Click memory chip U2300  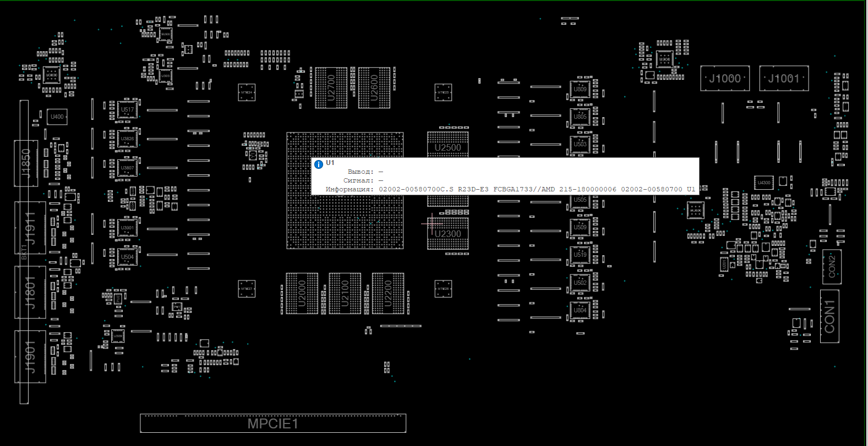coord(447,234)
